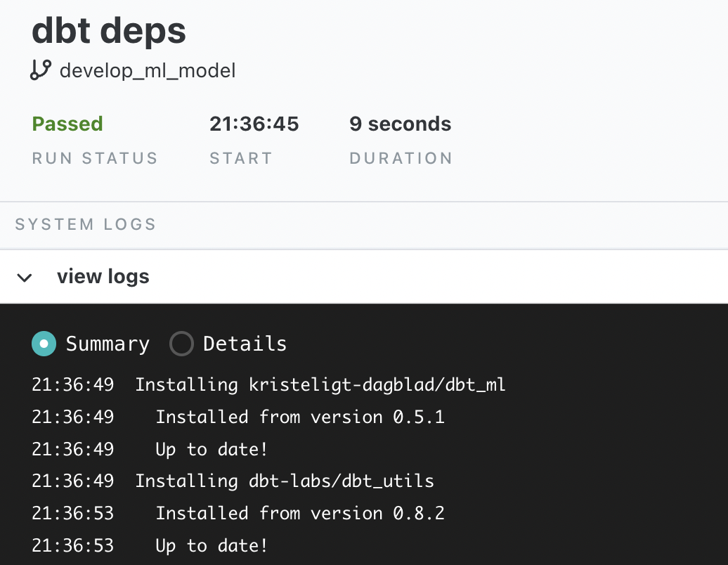Screen dimensions: 728x565
Task: Click the git branch icon beside develop_ml_model
Action: [x=40, y=70]
